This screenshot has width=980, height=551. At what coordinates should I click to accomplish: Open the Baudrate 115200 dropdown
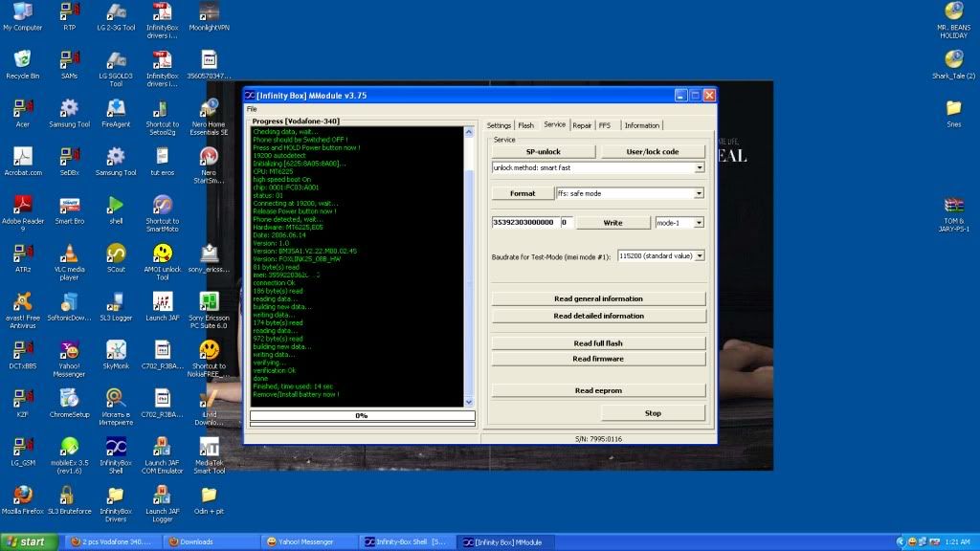point(700,256)
